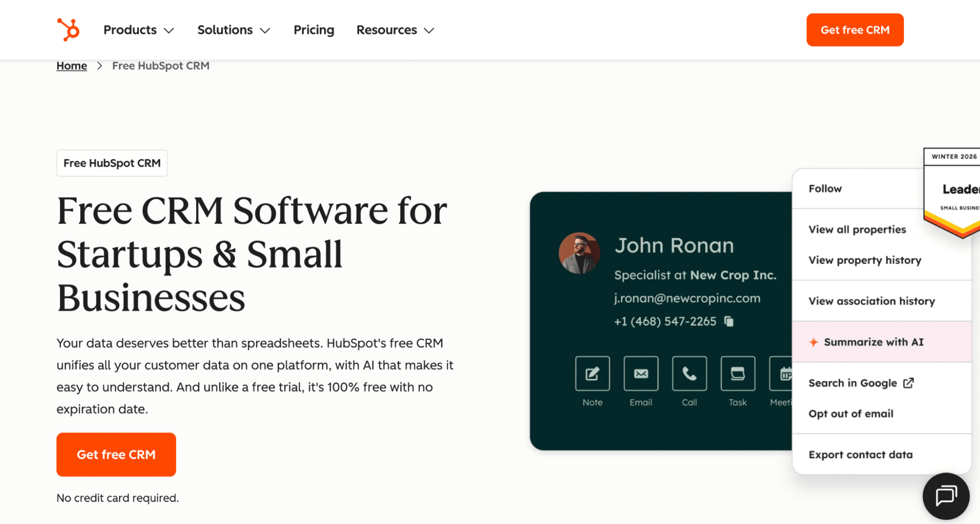Click the Winter 2026 Leader badge
980x524 pixels.
(x=952, y=192)
